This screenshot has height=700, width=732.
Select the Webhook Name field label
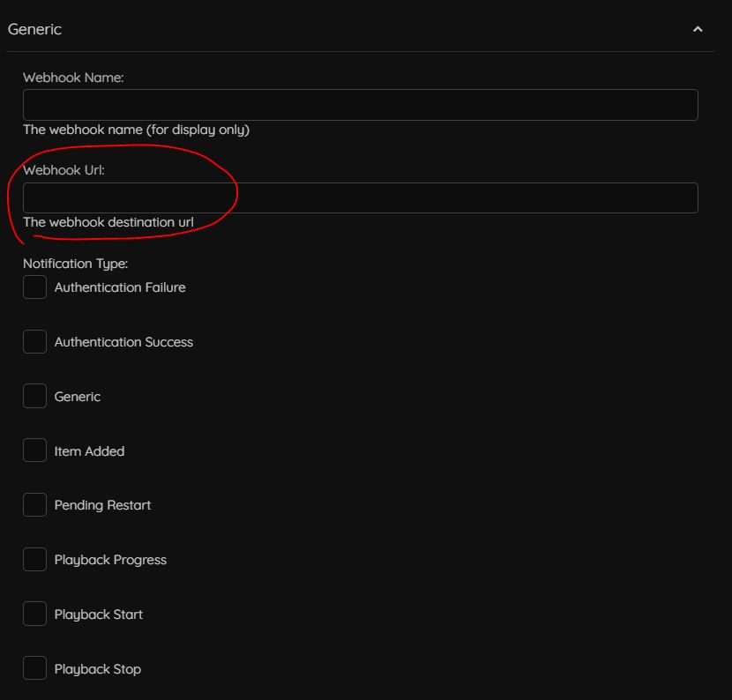[x=71, y=77]
